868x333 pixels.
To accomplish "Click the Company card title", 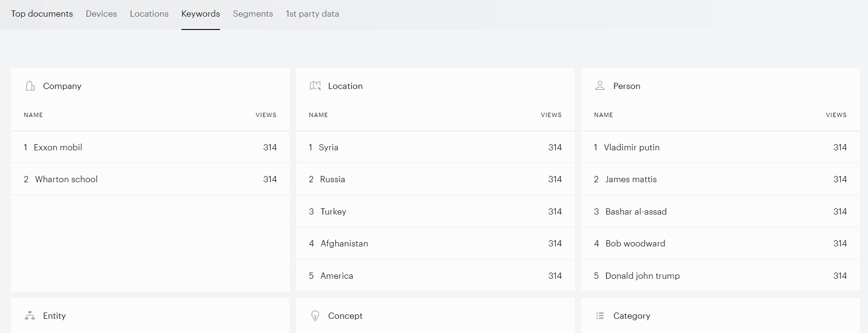I will pos(62,86).
